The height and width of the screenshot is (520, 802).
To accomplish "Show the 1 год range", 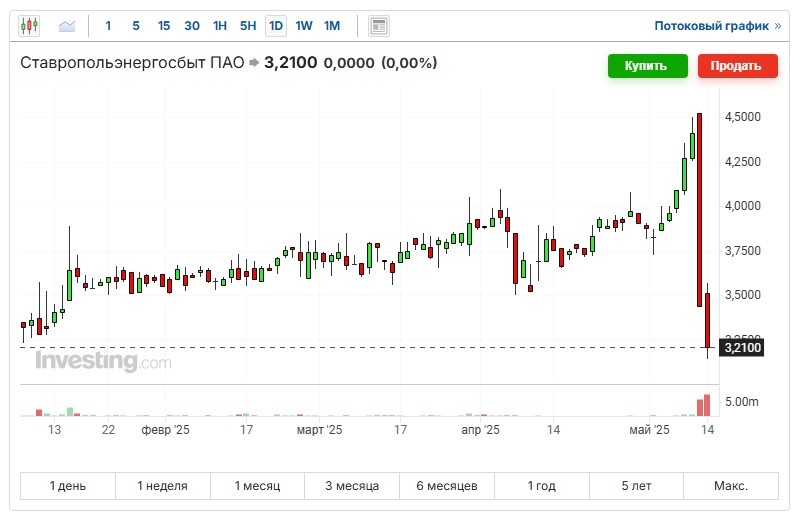I will pos(542,485).
